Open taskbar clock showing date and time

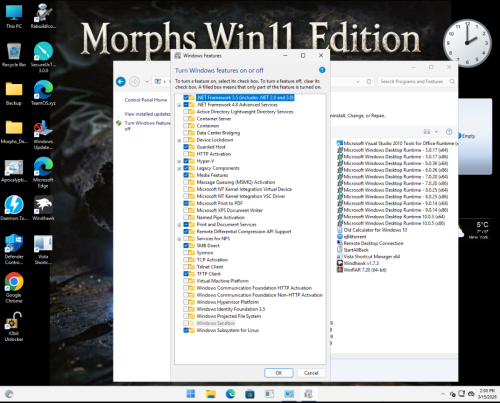tap(487, 394)
